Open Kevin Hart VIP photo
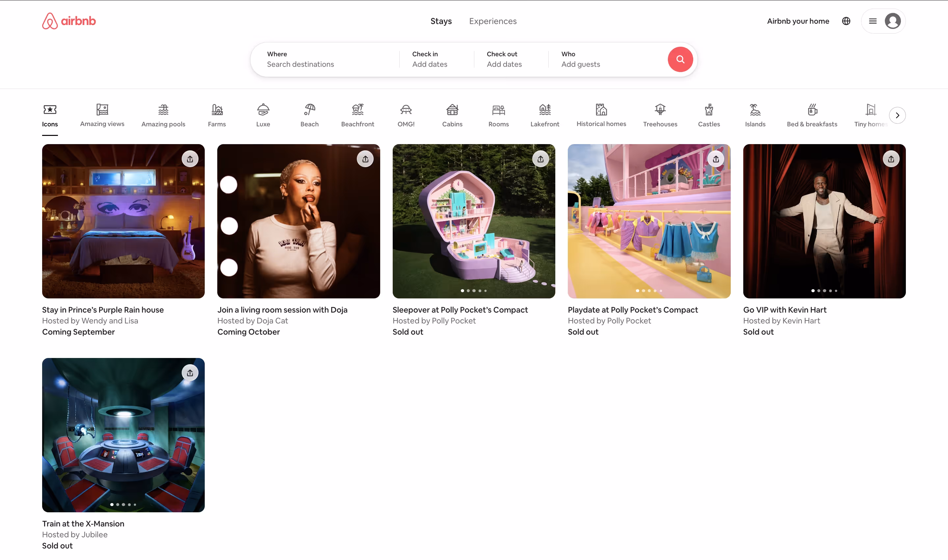 tap(824, 221)
